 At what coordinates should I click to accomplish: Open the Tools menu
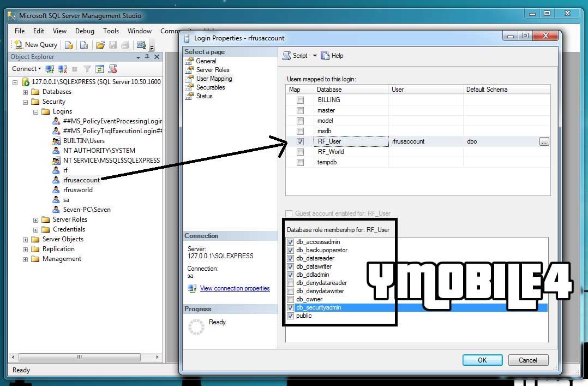(111, 31)
